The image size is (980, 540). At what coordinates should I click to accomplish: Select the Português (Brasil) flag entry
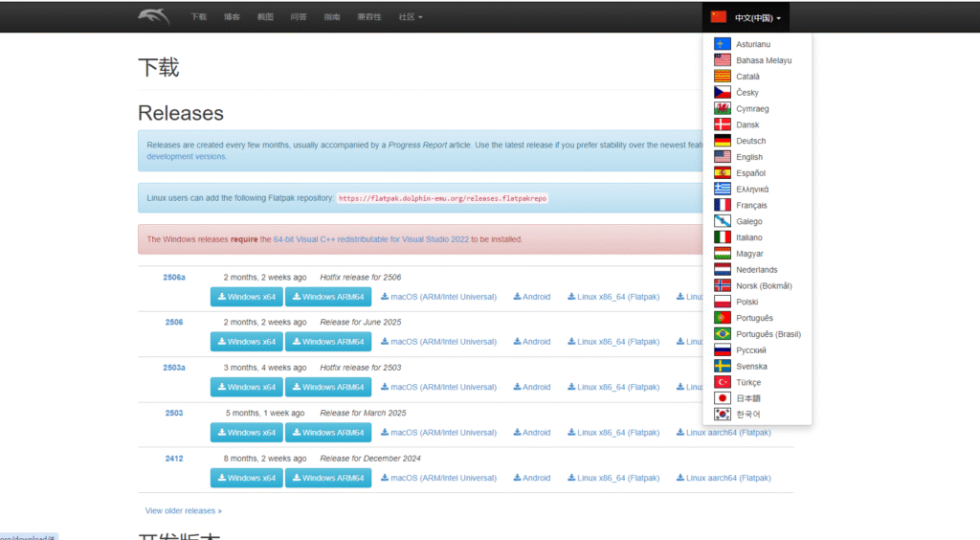pyautogui.click(x=723, y=334)
